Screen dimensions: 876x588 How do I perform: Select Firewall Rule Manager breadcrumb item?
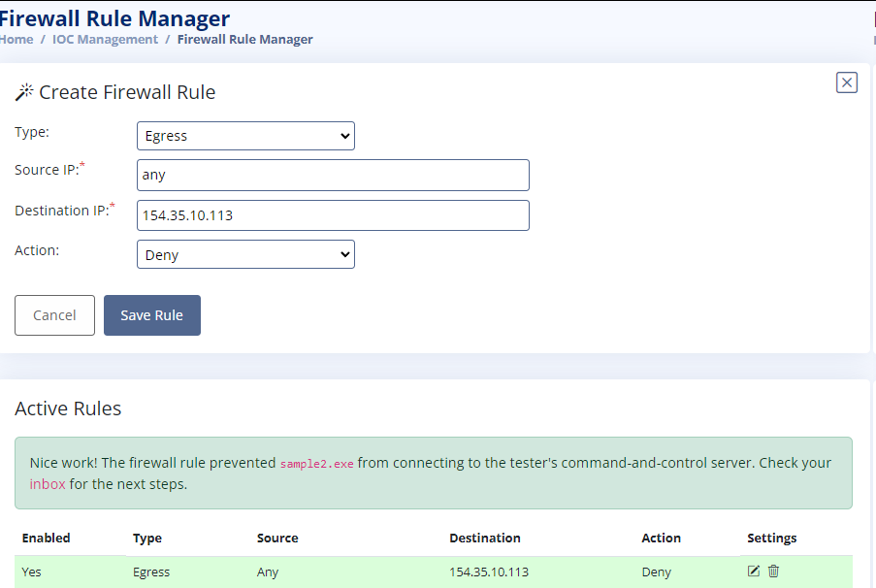point(244,40)
